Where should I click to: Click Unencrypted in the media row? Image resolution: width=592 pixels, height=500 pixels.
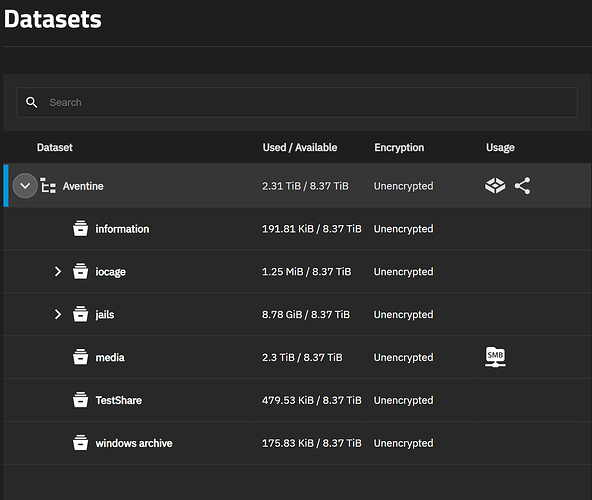[x=404, y=358]
